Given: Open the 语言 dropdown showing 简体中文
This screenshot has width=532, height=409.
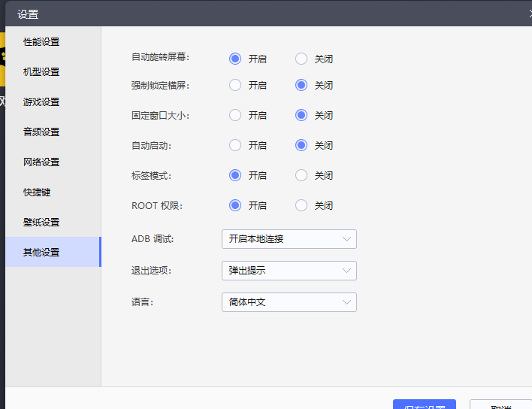Looking at the screenshot, I should (x=289, y=302).
